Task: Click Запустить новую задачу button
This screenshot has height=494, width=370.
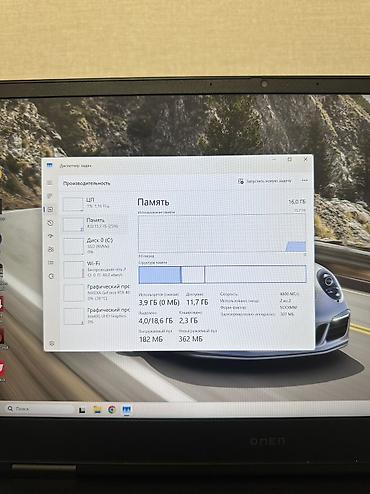Action: (x=265, y=181)
